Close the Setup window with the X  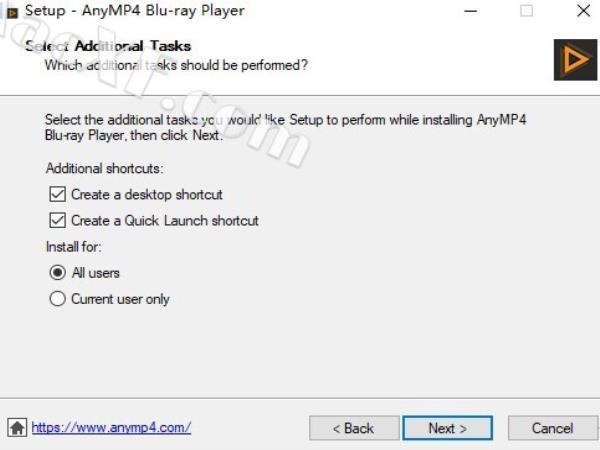(x=584, y=11)
